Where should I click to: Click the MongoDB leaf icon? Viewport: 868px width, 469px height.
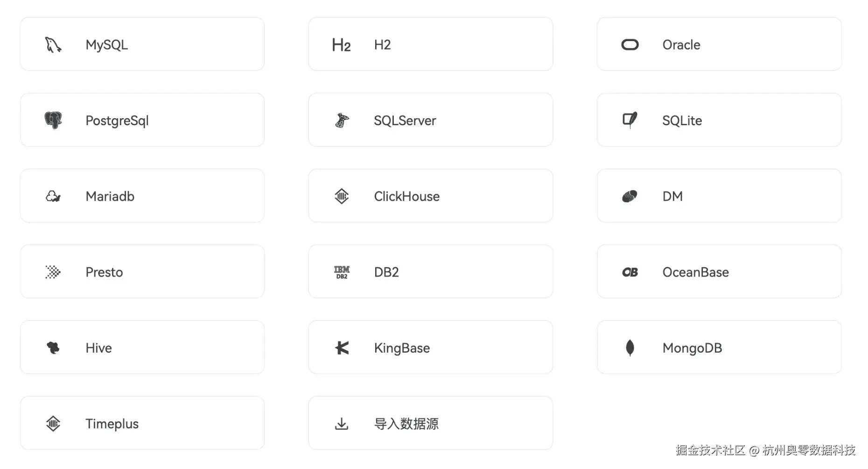click(630, 348)
